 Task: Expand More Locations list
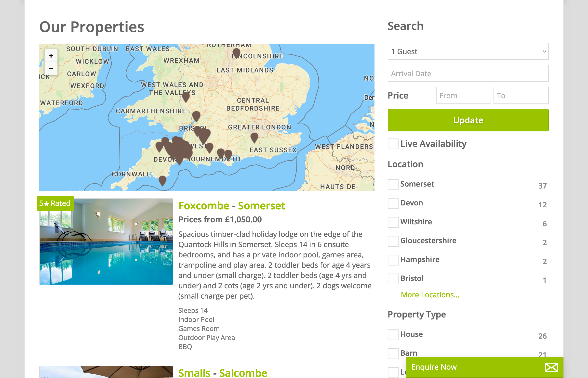coord(430,295)
